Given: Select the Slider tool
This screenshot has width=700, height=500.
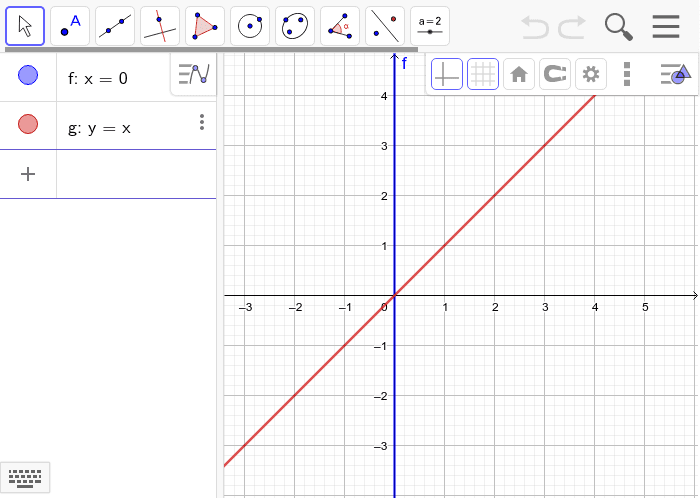Looking at the screenshot, I should coord(430,26).
